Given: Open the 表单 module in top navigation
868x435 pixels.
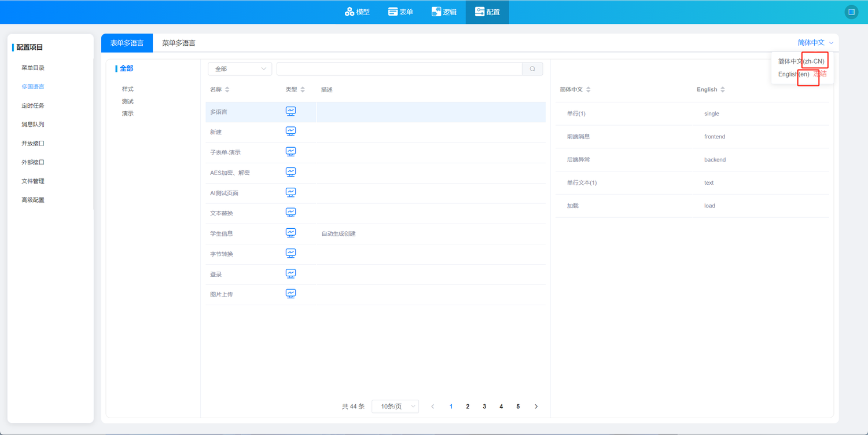Looking at the screenshot, I should click(400, 12).
